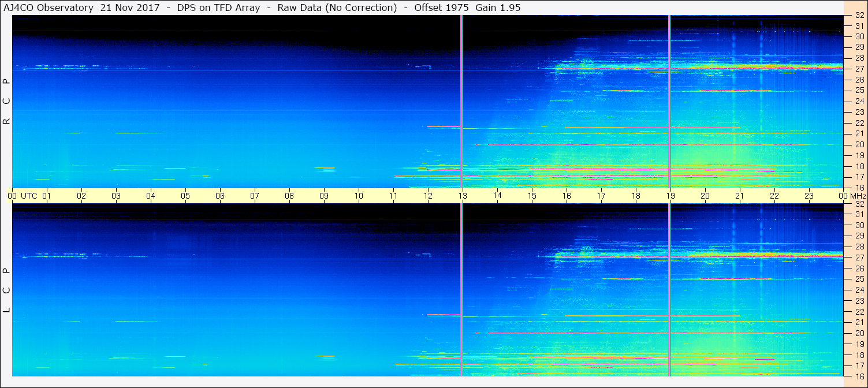The width and height of the screenshot is (868, 388).
Task: Click the 27 MHz label in LCP scale
Action: pyautogui.click(x=859, y=258)
